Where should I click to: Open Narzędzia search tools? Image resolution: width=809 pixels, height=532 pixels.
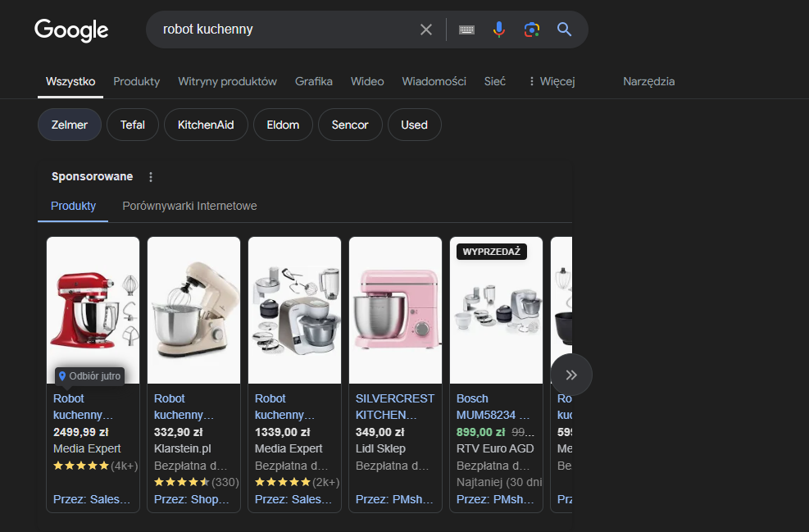tap(649, 81)
